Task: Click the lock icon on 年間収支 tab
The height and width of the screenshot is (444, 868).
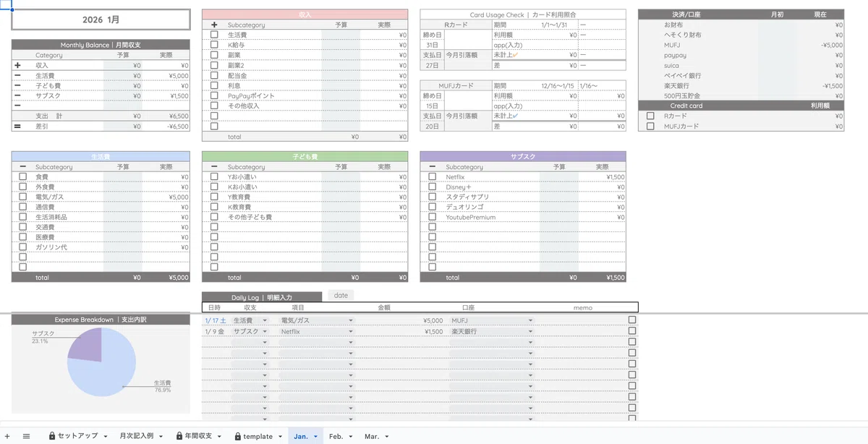Action: tap(179, 436)
